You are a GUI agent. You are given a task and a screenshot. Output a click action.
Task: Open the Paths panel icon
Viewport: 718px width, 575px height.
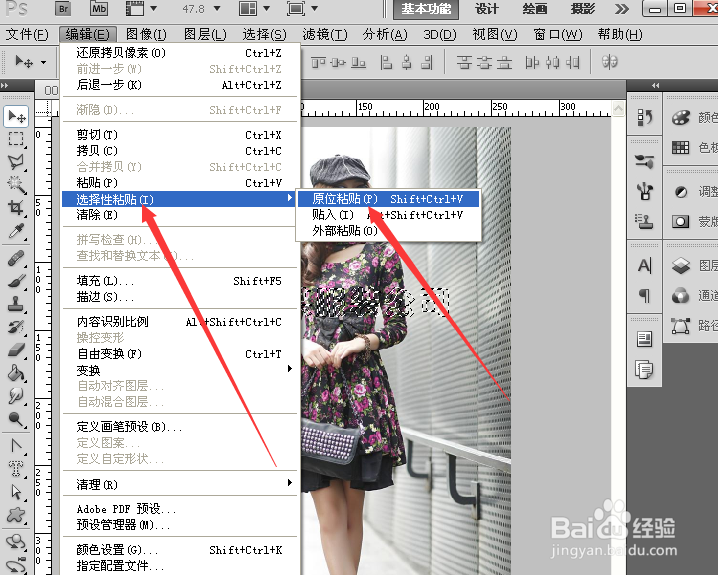tap(680, 325)
